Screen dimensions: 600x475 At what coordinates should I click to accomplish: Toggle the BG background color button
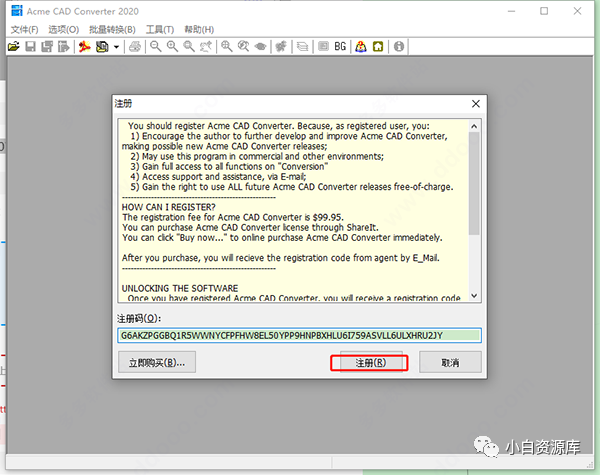[340, 47]
